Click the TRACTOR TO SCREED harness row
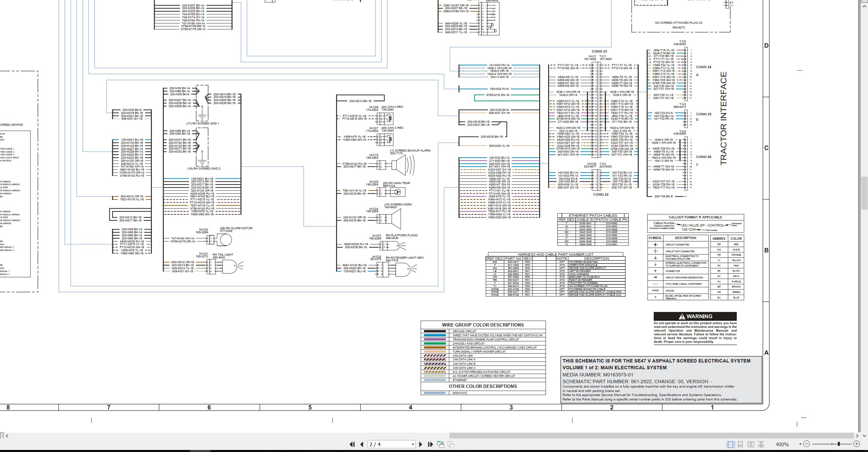Screen dimensions: 868x452 coord(555,283)
